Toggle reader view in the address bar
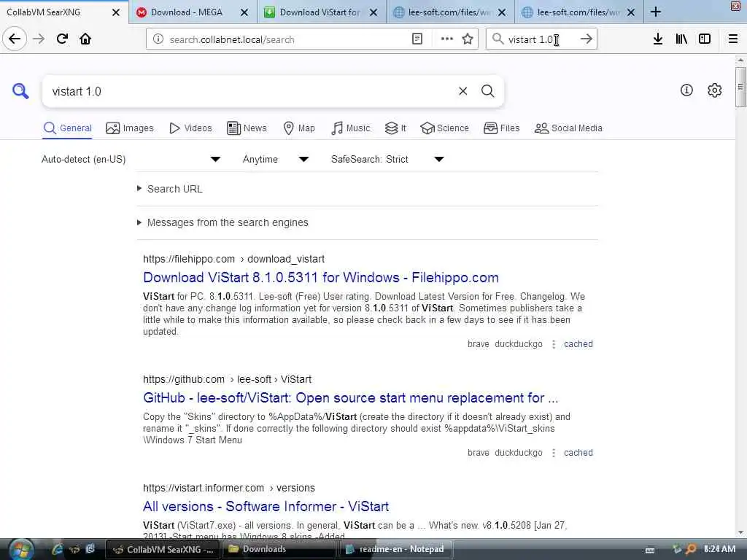The height and width of the screenshot is (560, 747). click(x=417, y=39)
